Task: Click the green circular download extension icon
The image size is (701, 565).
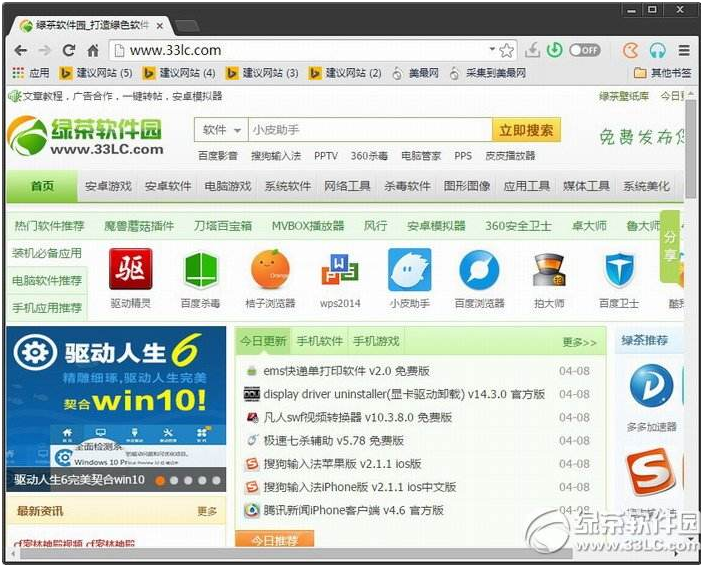Action: tap(555, 50)
